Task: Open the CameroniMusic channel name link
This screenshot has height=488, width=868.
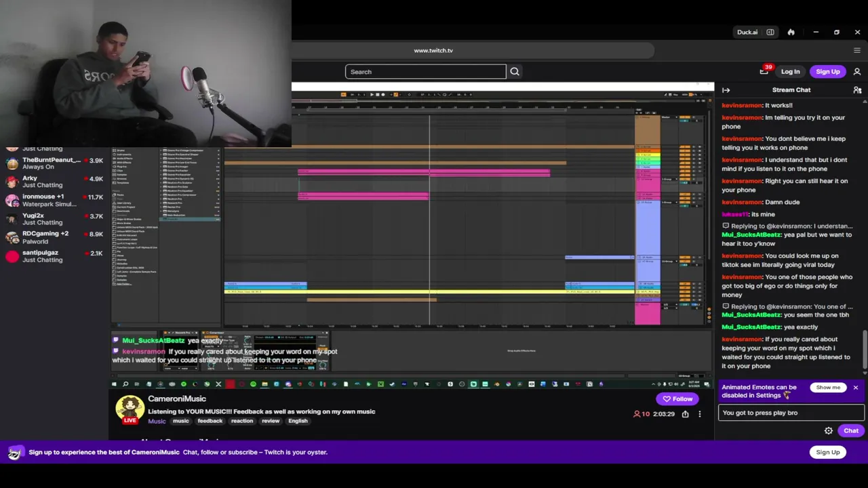Action: [x=177, y=399]
